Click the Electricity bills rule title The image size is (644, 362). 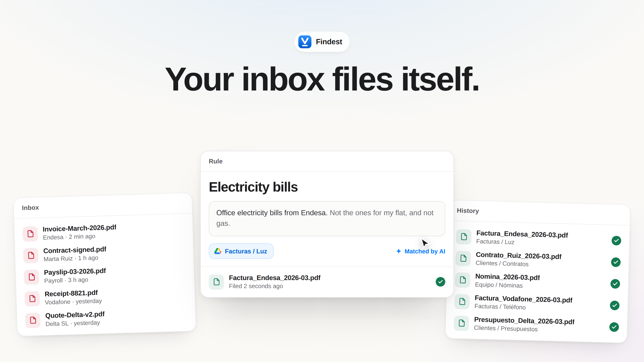click(253, 187)
